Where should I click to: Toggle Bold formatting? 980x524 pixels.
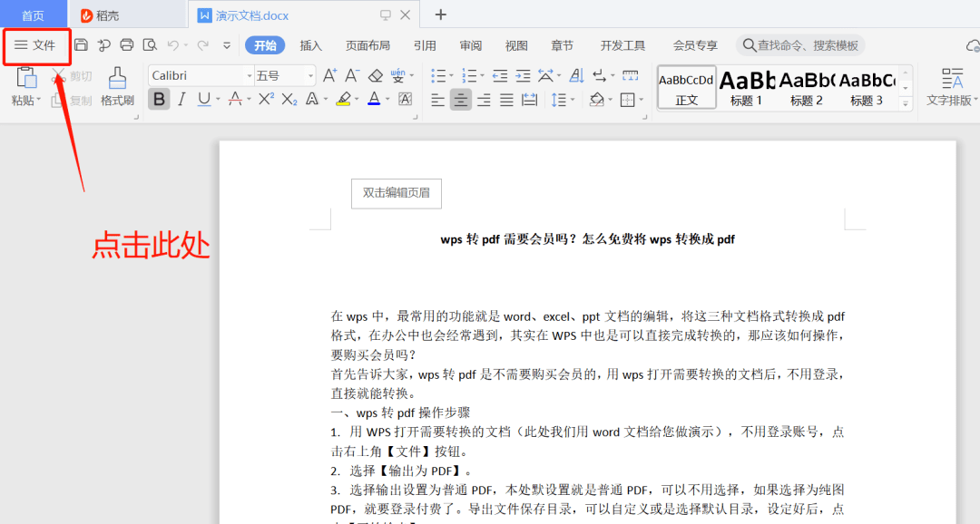(x=159, y=99)
